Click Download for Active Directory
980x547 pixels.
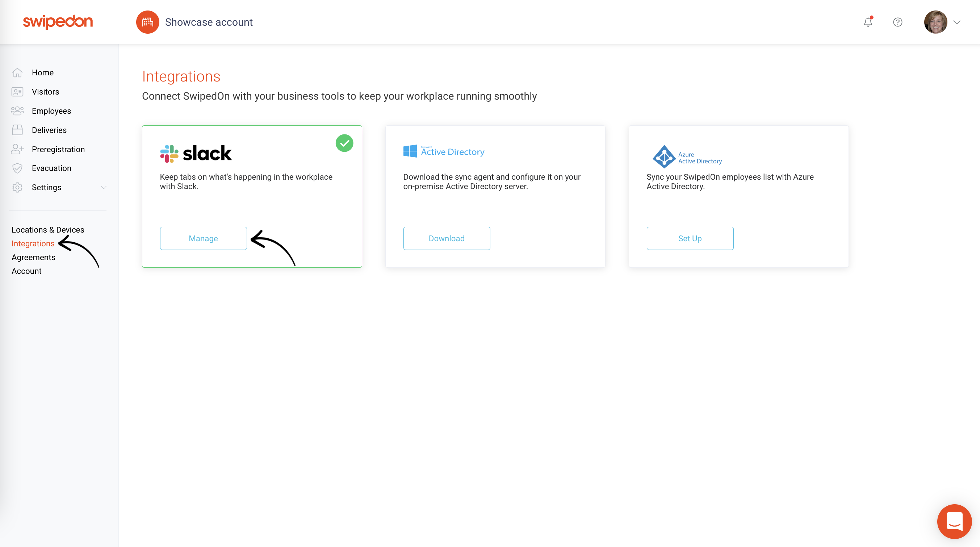pyautogui.click(x=447, y=238)
